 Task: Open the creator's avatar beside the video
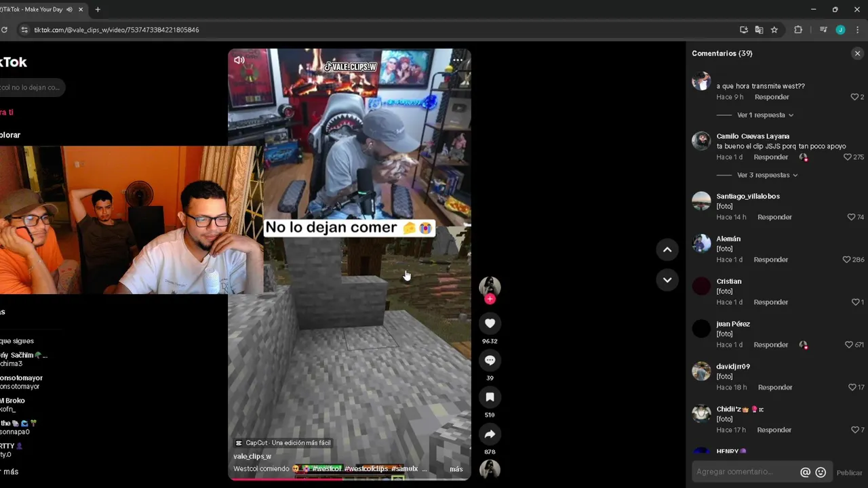click(x=490, y=287)
